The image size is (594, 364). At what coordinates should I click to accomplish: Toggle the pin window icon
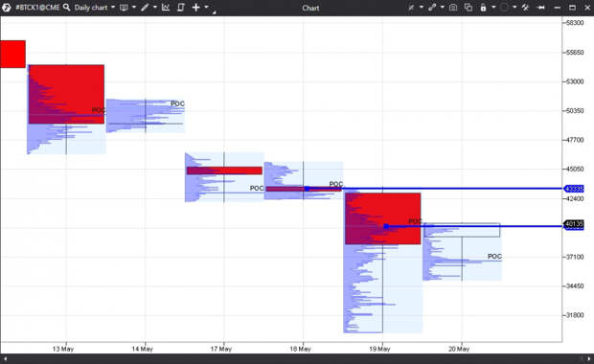541,8
